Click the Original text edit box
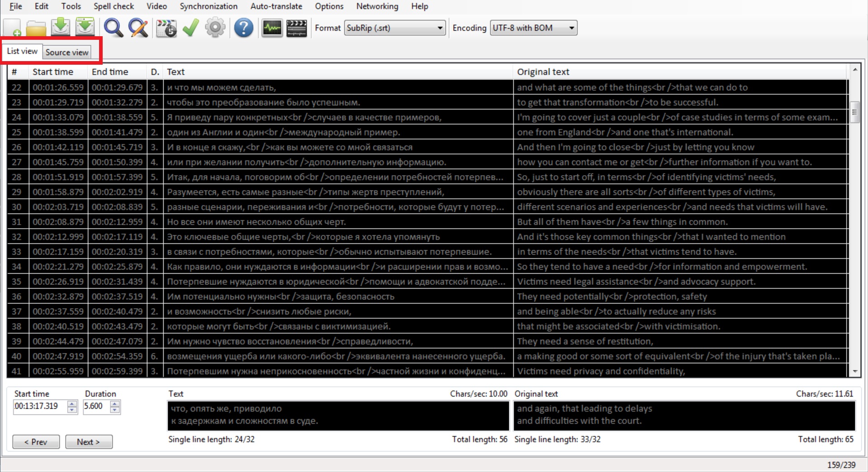Image resolution: width=868 pixels, height=472 pixels. [685, 415]
